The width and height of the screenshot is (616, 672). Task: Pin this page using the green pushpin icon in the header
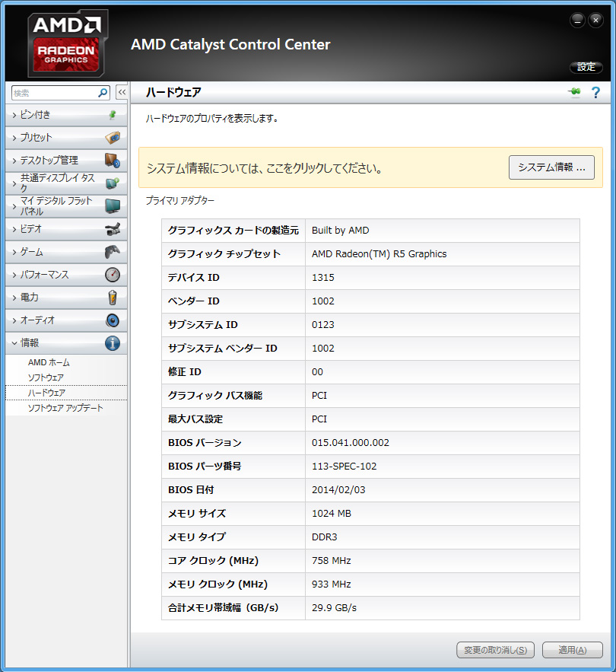pos(574,92)
